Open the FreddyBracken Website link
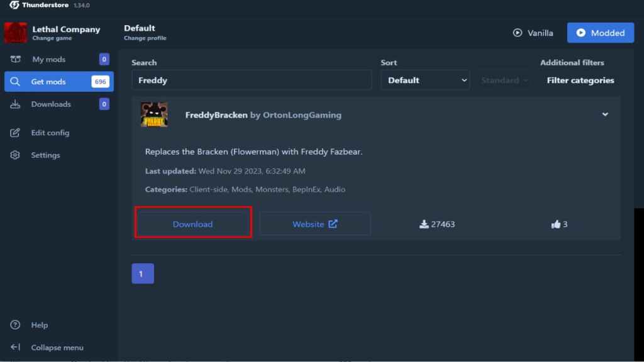Viewport: 644px width, 362px height. point(314,224)
